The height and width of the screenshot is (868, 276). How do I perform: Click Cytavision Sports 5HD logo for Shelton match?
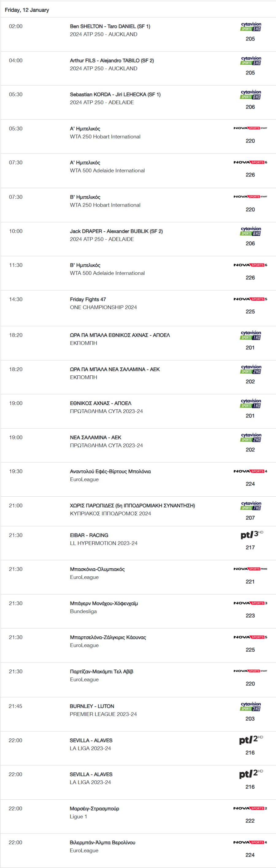tap(251, 27)
